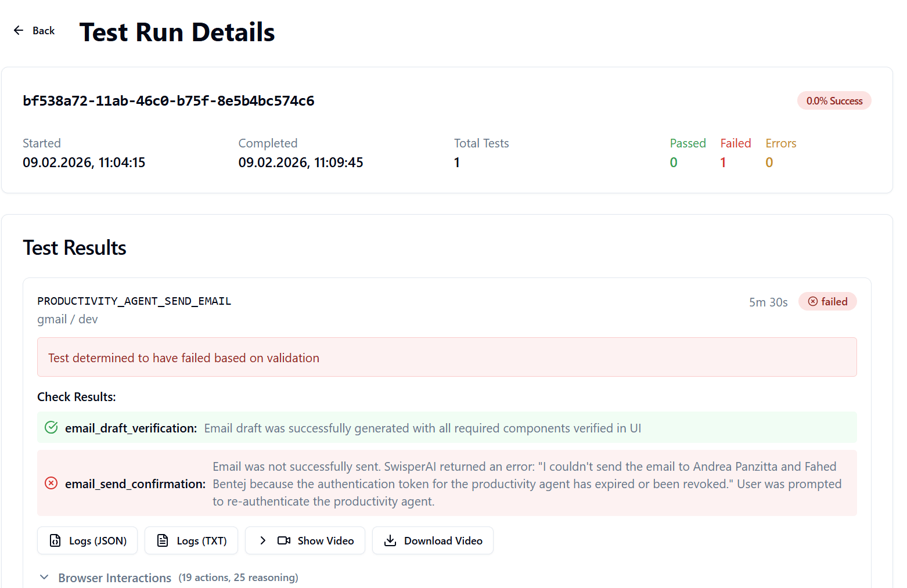Image resolution: width=907 pixels, height=588 pixels.
Task: Click the red error icon beside email_send_confirmation
Action: (51, 483)
